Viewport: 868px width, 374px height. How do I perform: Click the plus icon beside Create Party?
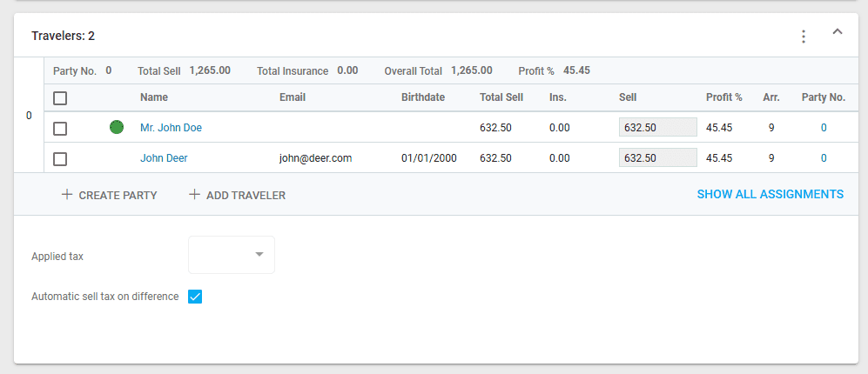tap(67, 195)
